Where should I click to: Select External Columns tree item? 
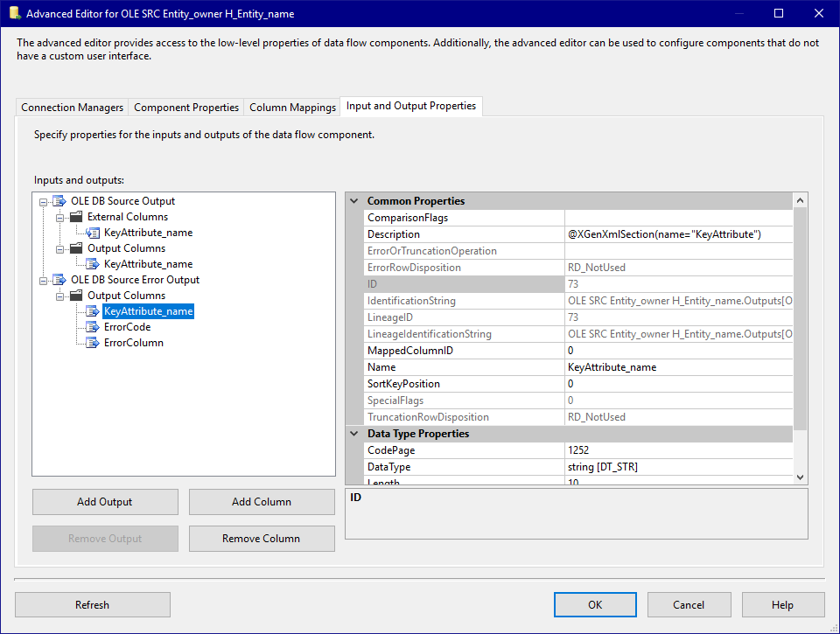tap(128, 217)
